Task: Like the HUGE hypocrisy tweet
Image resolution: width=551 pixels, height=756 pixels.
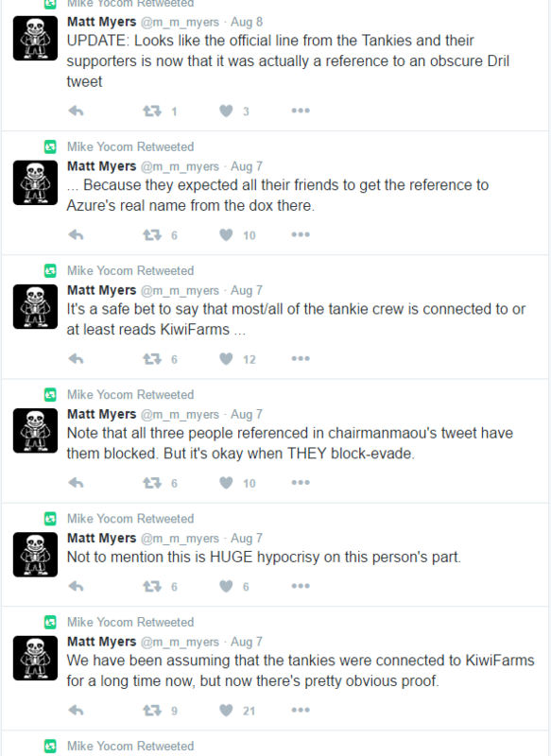Action: coord(226,587)
